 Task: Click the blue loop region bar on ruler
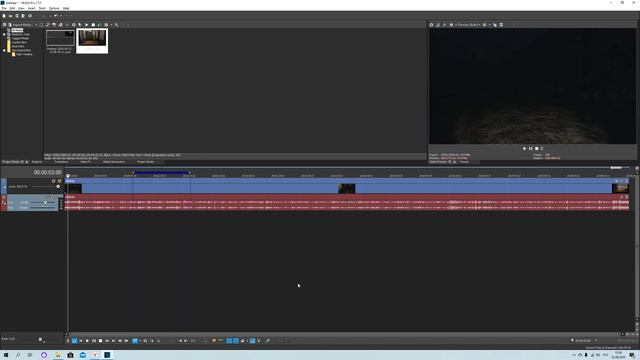161,173
